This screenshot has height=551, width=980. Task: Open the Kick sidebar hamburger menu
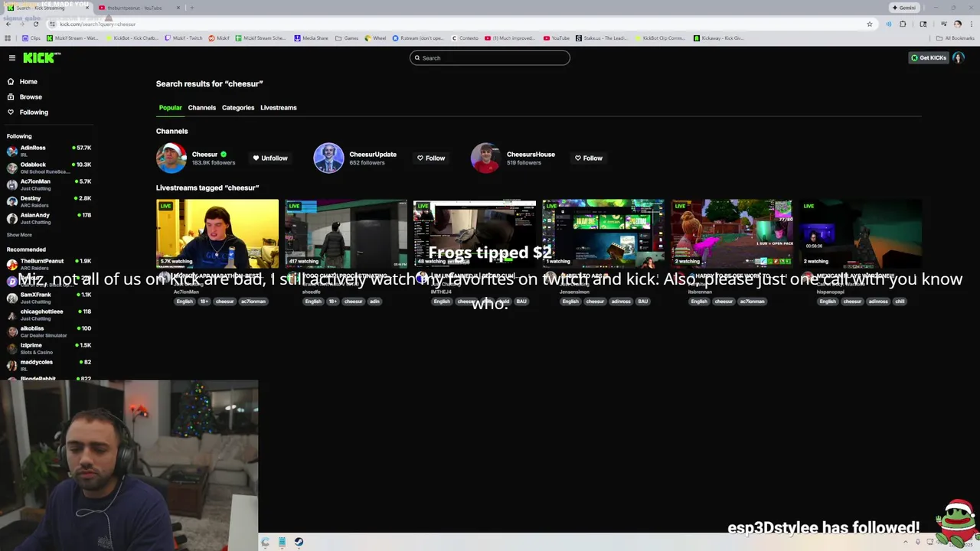tap(12, 58)
